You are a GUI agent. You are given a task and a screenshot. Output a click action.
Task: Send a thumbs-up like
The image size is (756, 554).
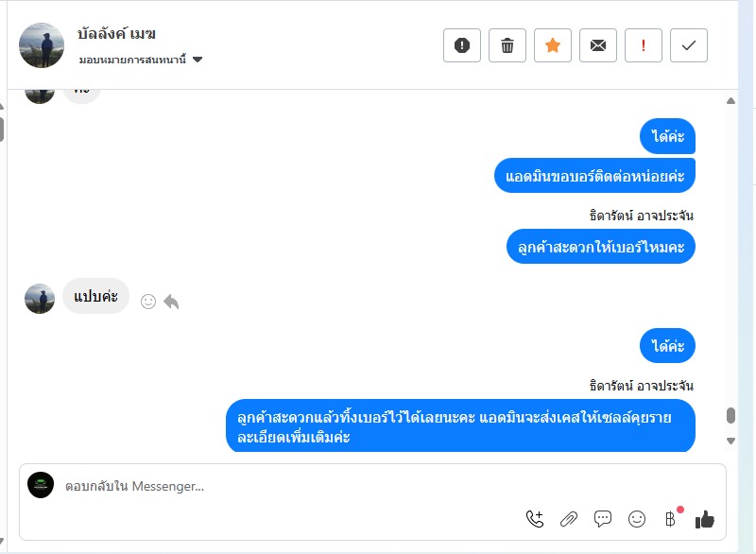tap(705, 518)
